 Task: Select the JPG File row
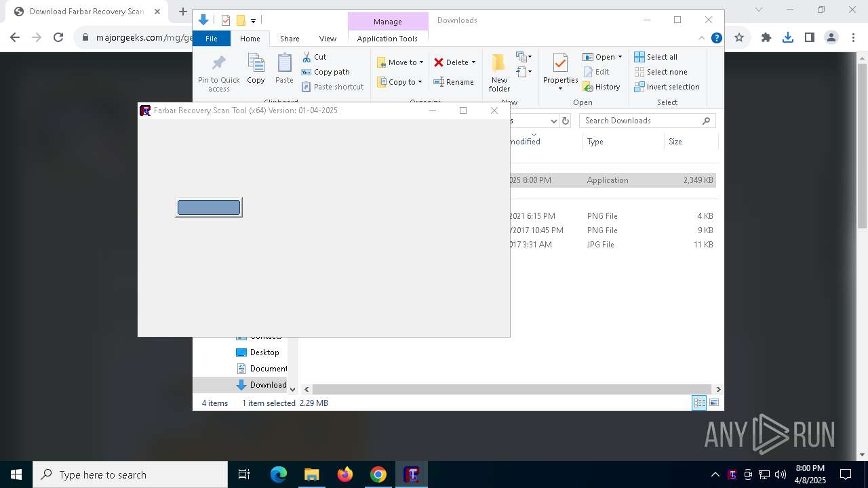(x=613, y=245)
